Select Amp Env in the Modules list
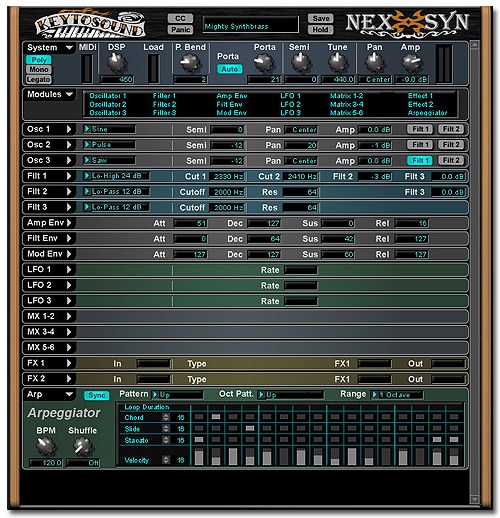Viewport: 500px width, 518px height. point(232,96)
